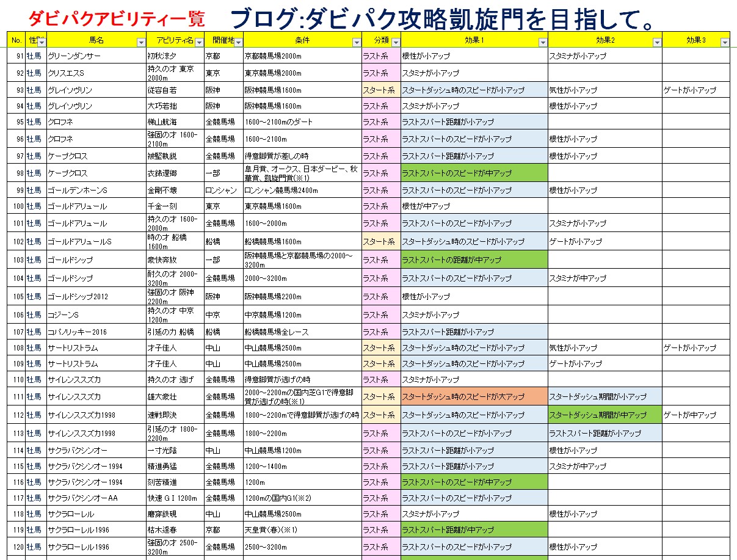Open the 条件 column filter dropdown
This screenshot has height=560, width=737.
point(357,42)
